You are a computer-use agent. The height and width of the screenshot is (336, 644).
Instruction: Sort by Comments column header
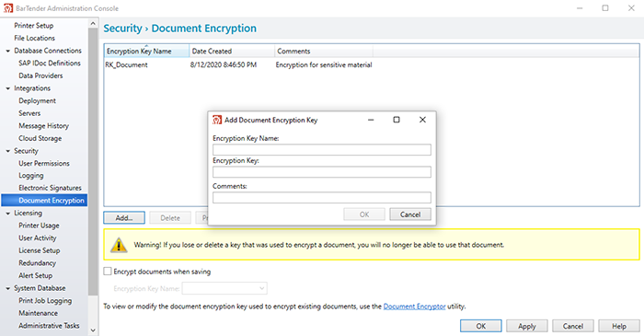click(x=324, y=52)
